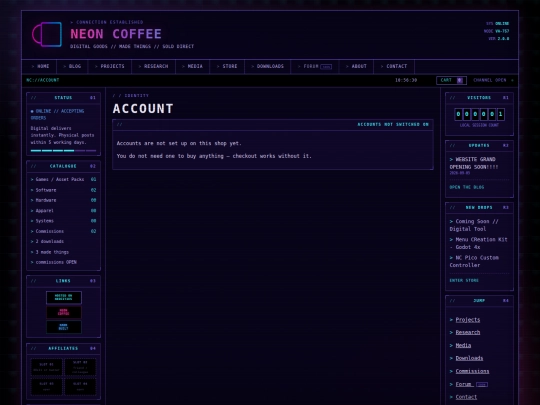Screen dimensions: 540x405
Task: Click the cart item count badge
Action: 460,80
